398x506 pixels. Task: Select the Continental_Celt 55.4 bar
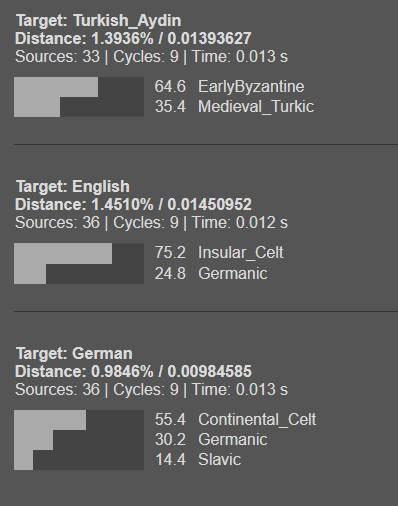point(50,420)
